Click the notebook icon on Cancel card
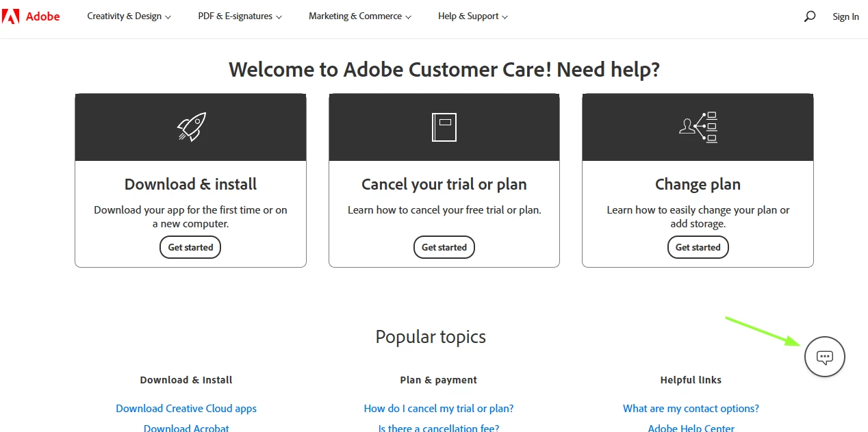Image resolution: width=868 pixels, height=432 pixels. tap(444, 127)
